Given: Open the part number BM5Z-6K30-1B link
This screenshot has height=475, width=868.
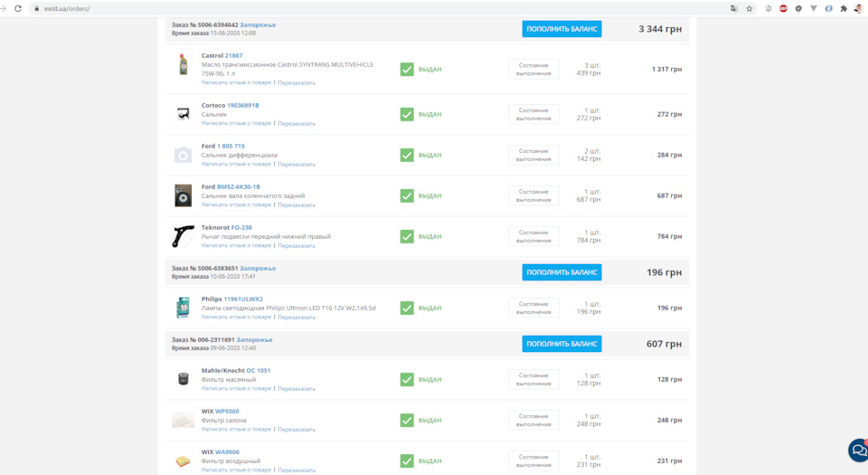Looking at the screenshot, I should (239, 186).
